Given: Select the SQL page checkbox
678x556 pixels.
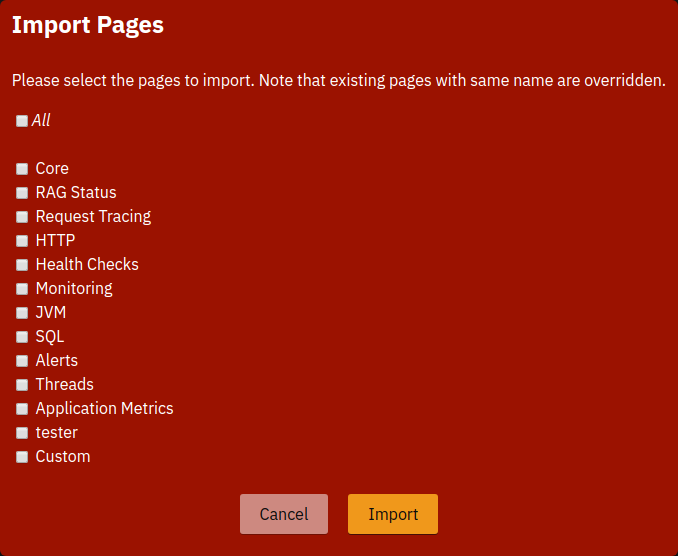Looking at the screenshot, I should 22,337.
